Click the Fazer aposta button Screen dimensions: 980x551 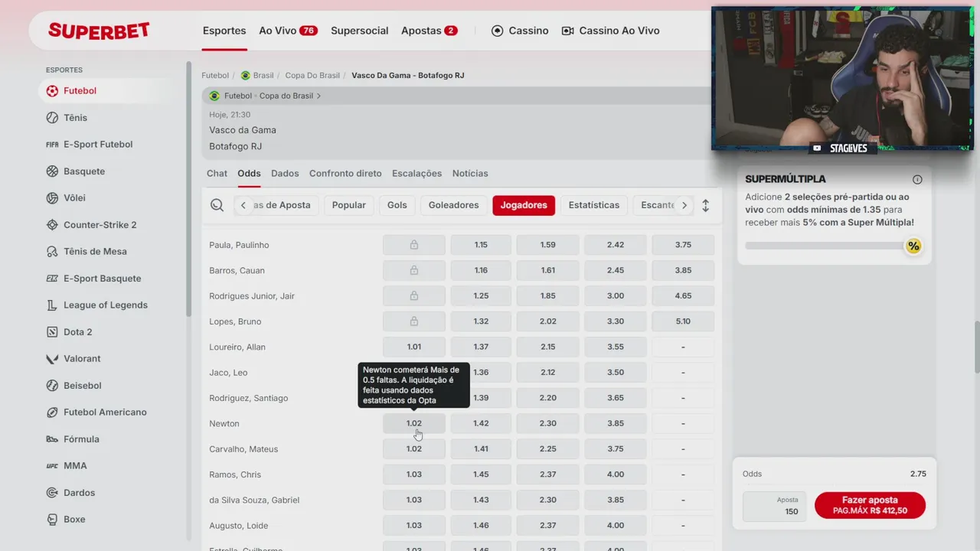pos(870,505)
